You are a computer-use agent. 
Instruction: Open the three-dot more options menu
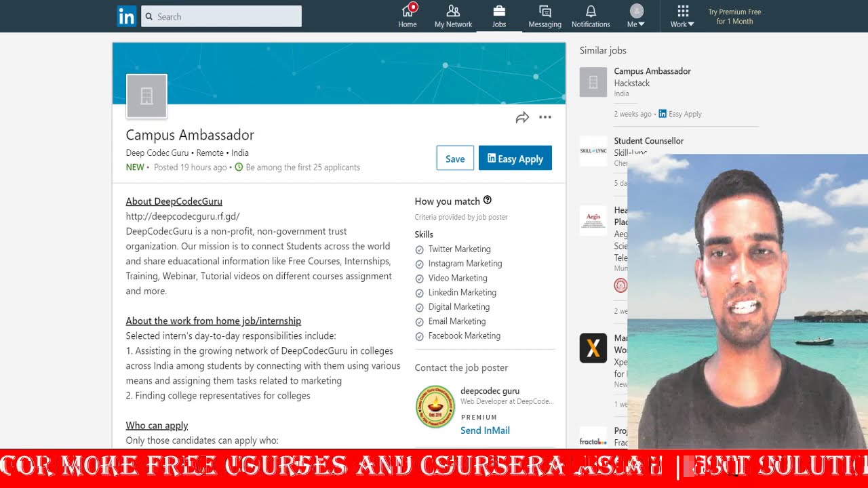coord(545,117)
